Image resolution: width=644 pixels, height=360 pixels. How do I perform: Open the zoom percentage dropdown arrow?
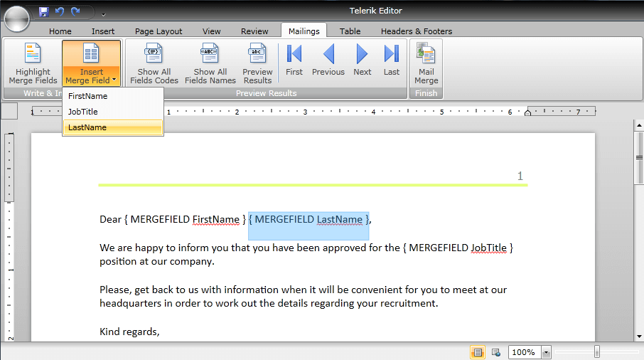tap(546, 352)
